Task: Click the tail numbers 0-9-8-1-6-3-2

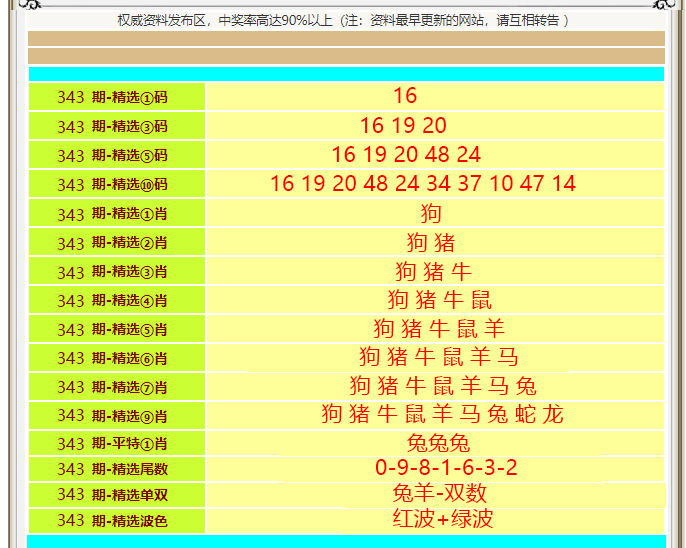Action: tap(446, 468)
